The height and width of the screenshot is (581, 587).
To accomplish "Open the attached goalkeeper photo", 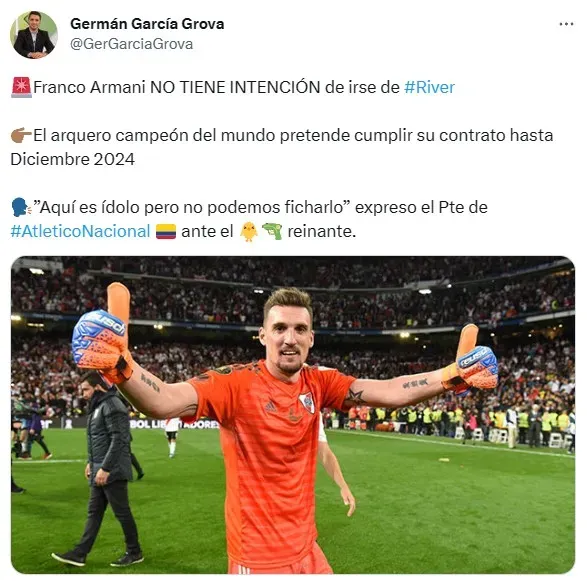I will [293, 415].
